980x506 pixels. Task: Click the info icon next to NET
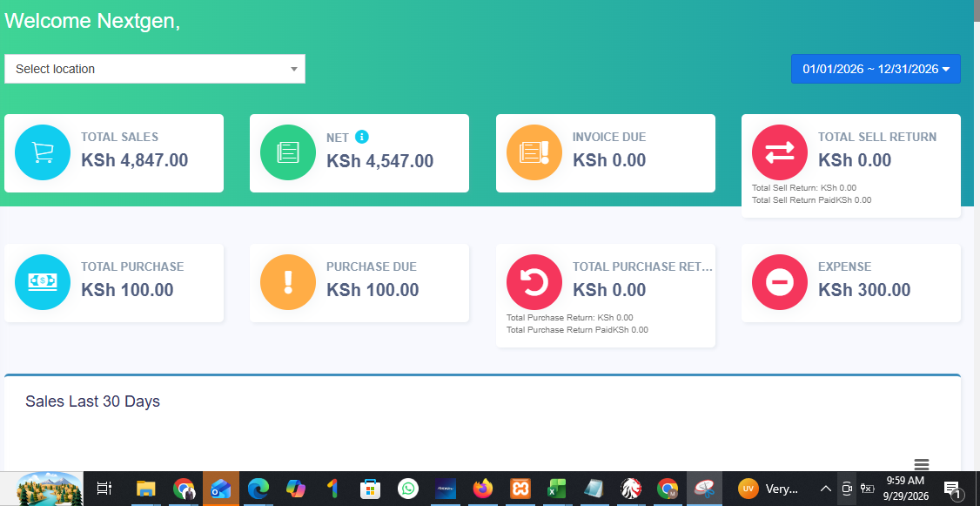click(x=362, y=137)
